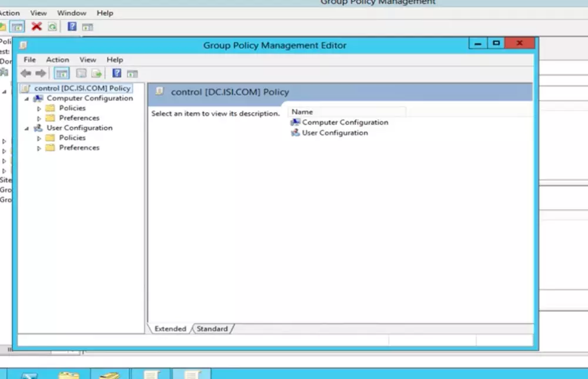This screenshot has width=588, height=379.
Task: Click User Configuration icon in the Name list
Action: pyautogui.click(x=296, y=133)
